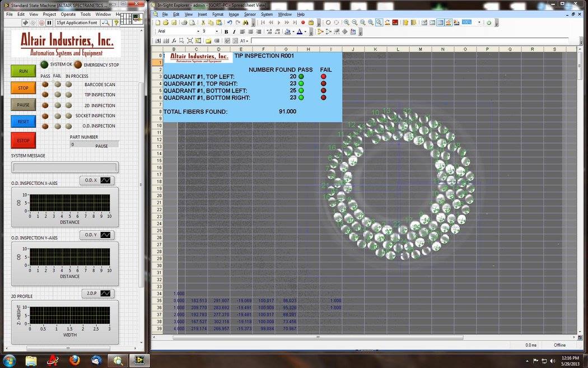Click the TIP INSPECTION fail indicator
Image resolution: width=588 pixels, height=368 pixels.
(57, 95)
